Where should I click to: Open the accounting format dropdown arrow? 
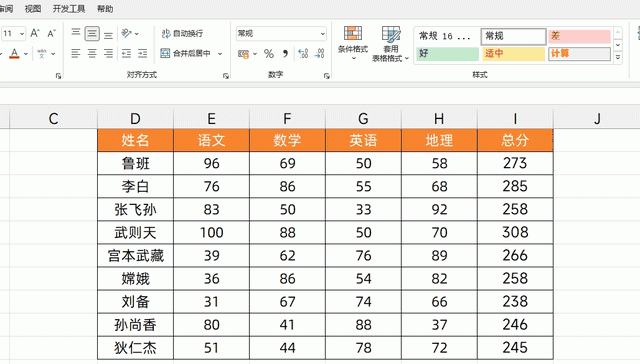[x=255, y=54]
